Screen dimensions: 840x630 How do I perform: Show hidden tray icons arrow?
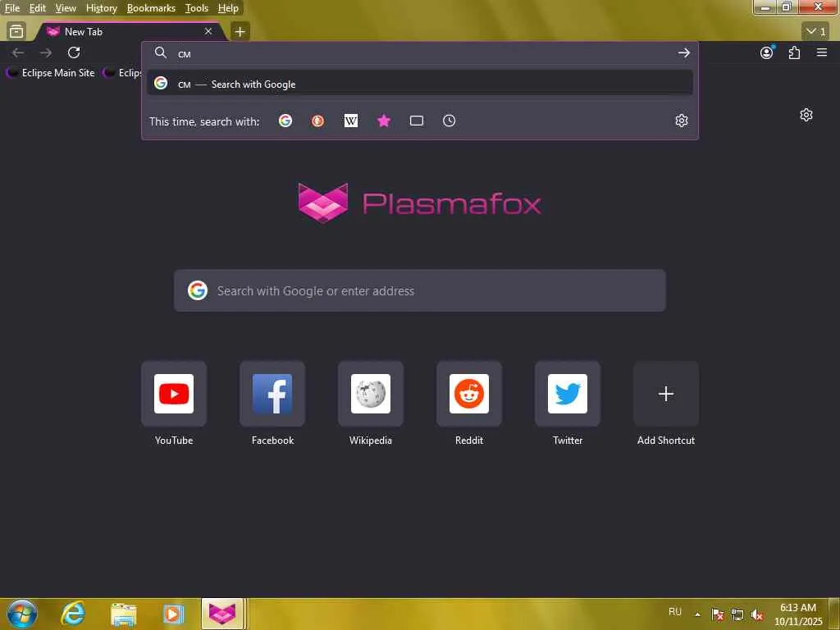(x=697, y=614)
